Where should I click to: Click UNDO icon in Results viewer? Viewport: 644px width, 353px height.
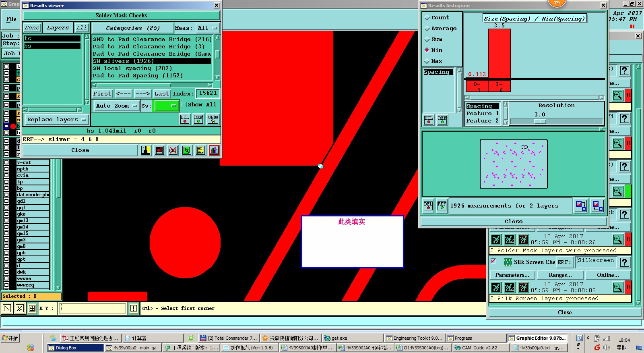213,119
